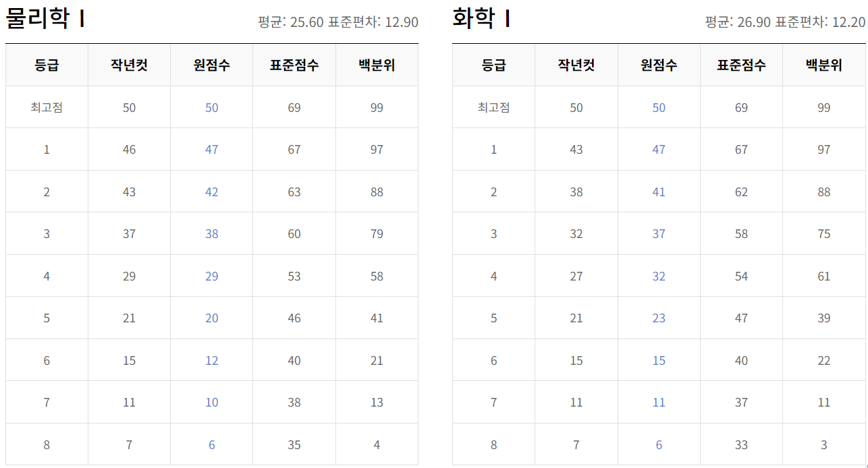Click 백분위 61 in 화학 I grade 4
This screenshot has height=468, width=868.
pyautogui.click(x=823, y=276)
